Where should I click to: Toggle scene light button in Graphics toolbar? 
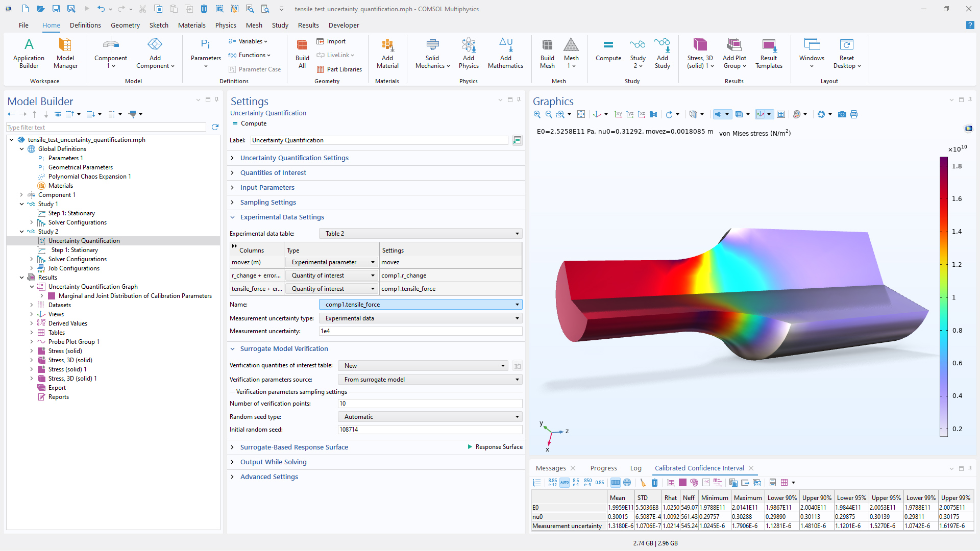click(718, 114)
